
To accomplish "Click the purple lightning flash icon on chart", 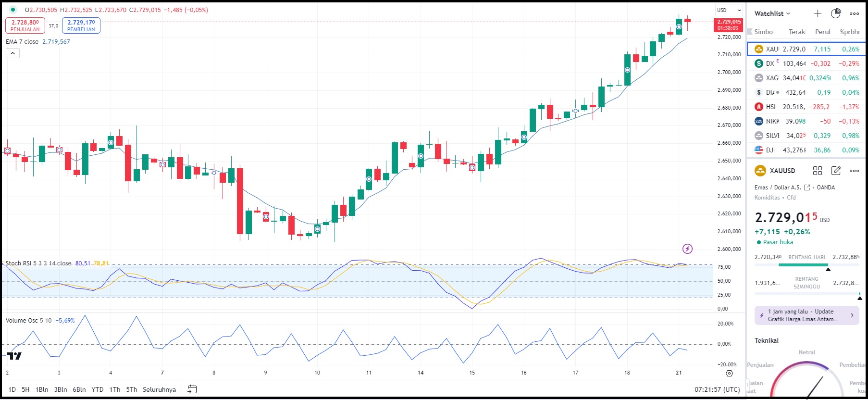I will tap(687, 249).
